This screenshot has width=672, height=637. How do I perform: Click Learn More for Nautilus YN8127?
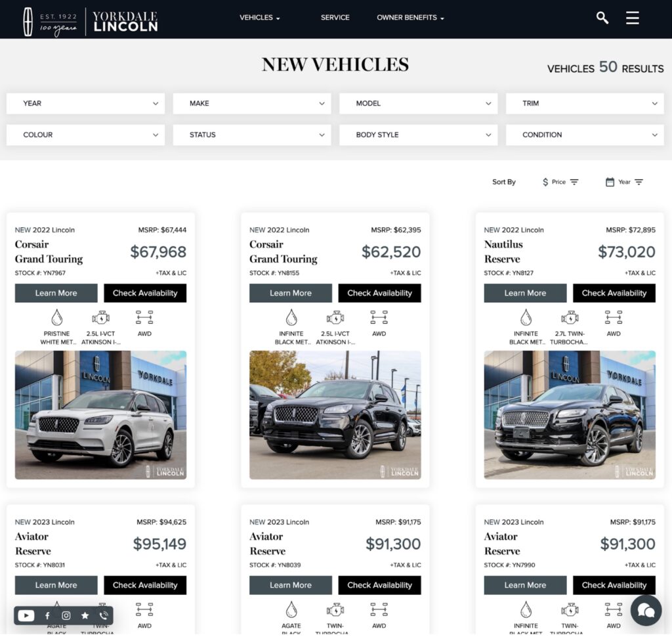click(525, 293)
